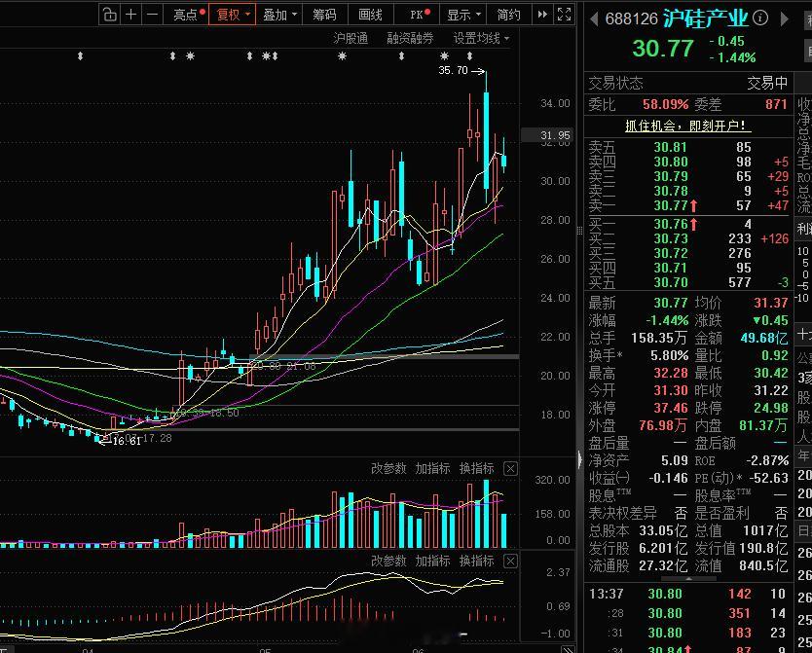Viewport: 812px width, 653px height.
Task: Click the panel collapse arrow beside chart
Action: point(580,459)
